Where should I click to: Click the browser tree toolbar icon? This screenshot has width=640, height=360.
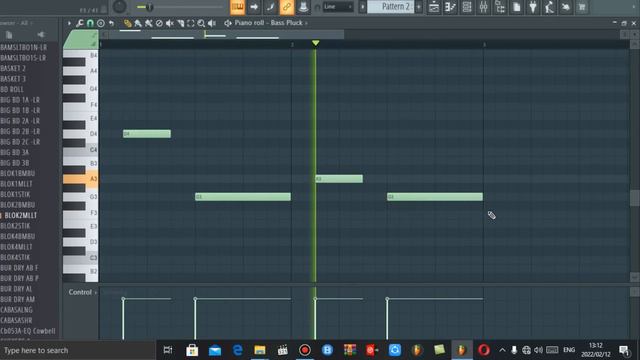point(500,7)
